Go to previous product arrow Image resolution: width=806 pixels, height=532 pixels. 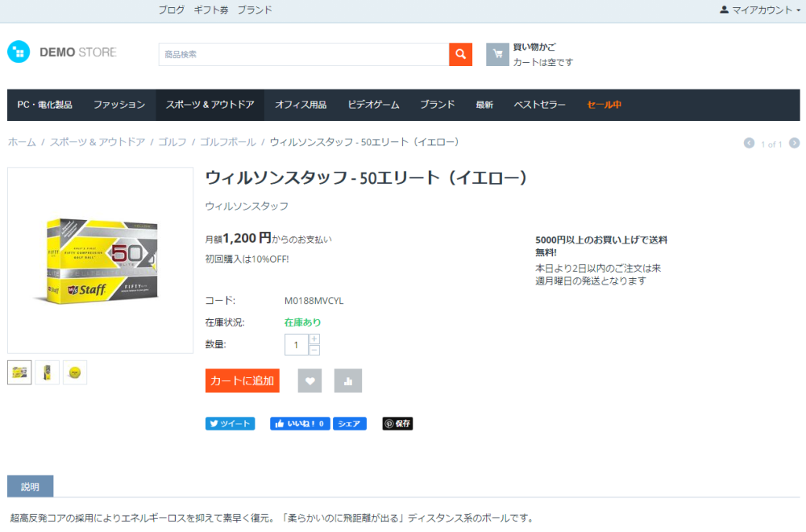749,143
